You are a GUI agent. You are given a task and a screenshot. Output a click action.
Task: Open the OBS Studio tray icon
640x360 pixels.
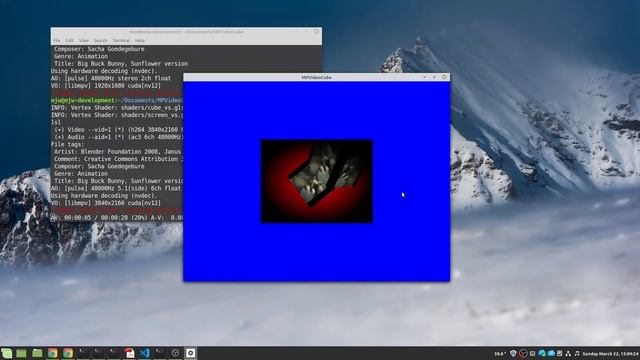click(523, 353)
